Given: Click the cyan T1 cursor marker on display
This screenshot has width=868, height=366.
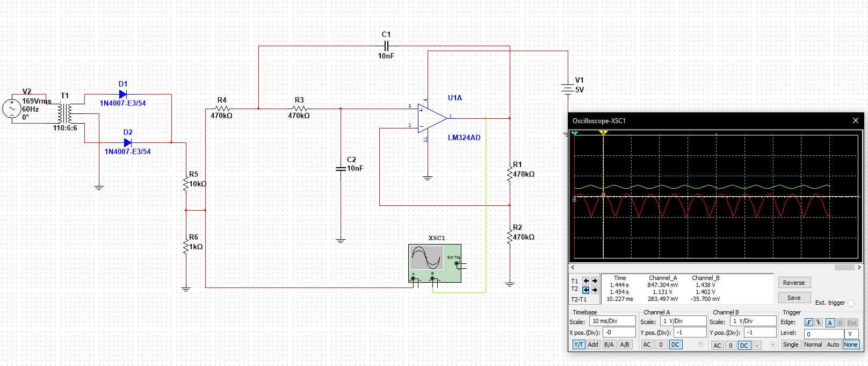Looking at the screenshot, I should [574, 133].
